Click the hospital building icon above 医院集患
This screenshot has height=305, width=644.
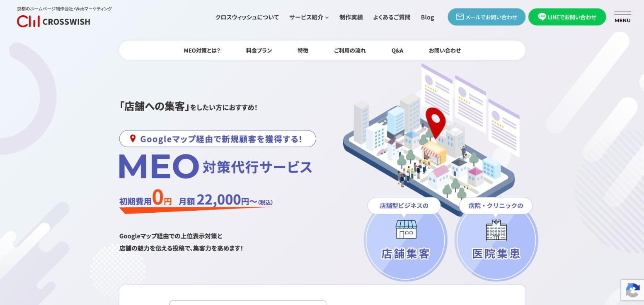[x=496, y=230]
